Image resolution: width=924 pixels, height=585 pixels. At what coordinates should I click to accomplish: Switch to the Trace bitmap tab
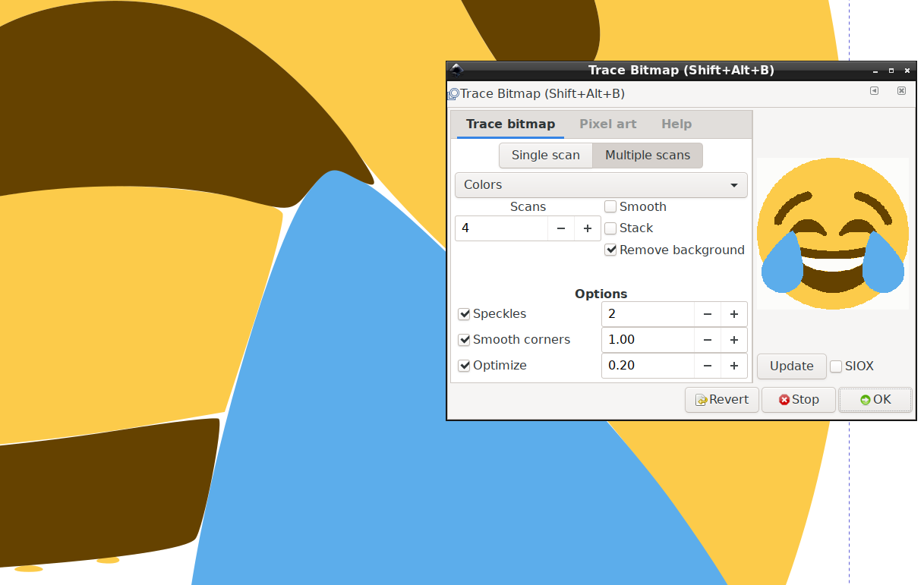tap(510, 124)
